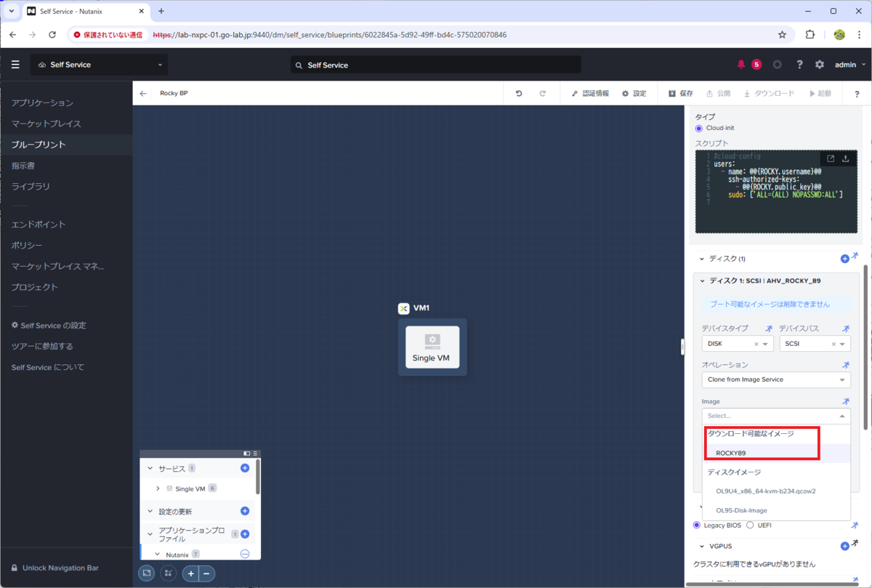Open Nutanix profile options ellipsis
The height and width of the screenshot is (588, 872).
click(x=245, y=554)
